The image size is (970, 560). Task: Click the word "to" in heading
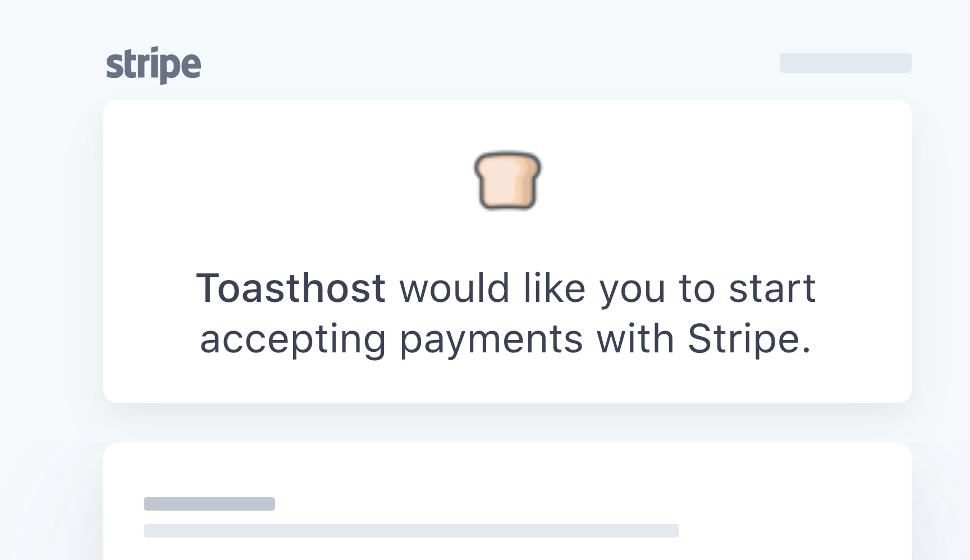click(x=697, y=288)
